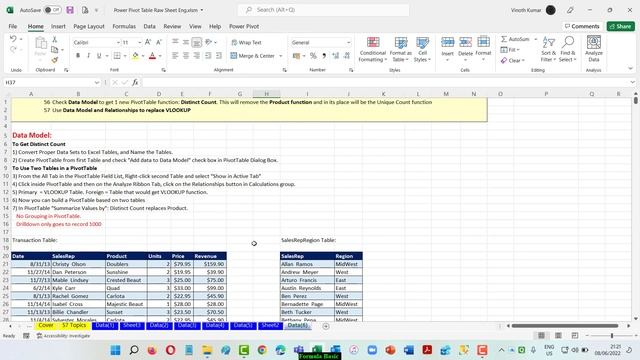The image size is (640, 360).
Task: Open the Number Format dropdown
Action: [348, 42]
